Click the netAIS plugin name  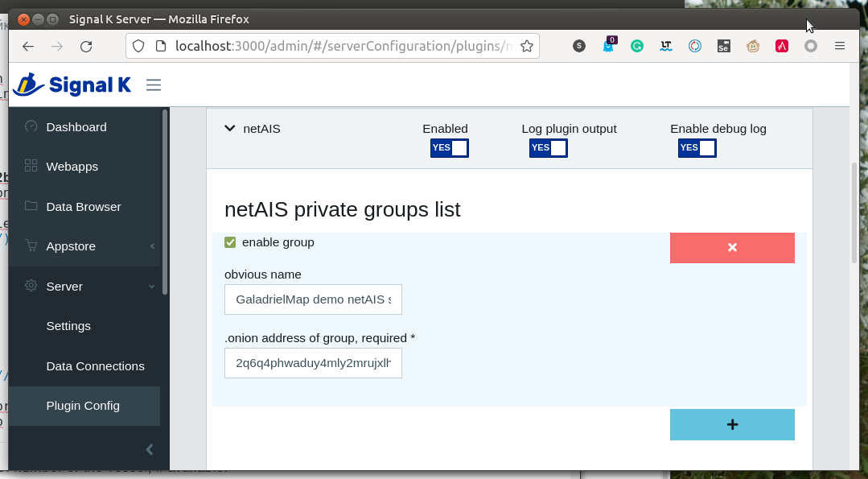pyautogui.click(x=261, y=129)
